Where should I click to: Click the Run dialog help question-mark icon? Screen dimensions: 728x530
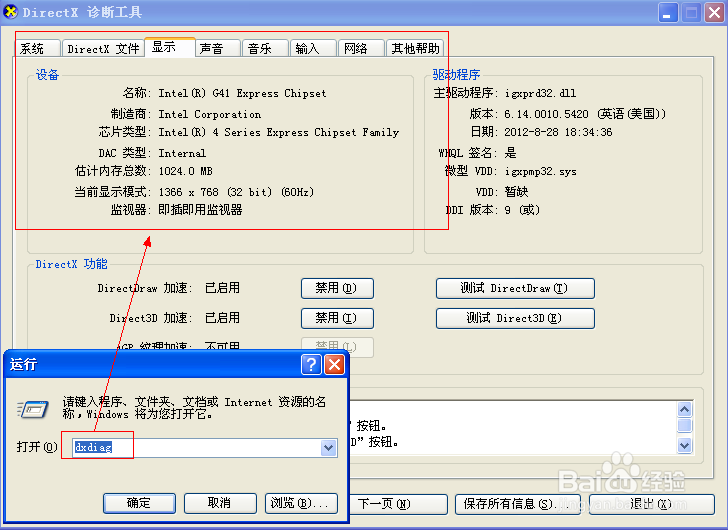(x=311, y=365)
